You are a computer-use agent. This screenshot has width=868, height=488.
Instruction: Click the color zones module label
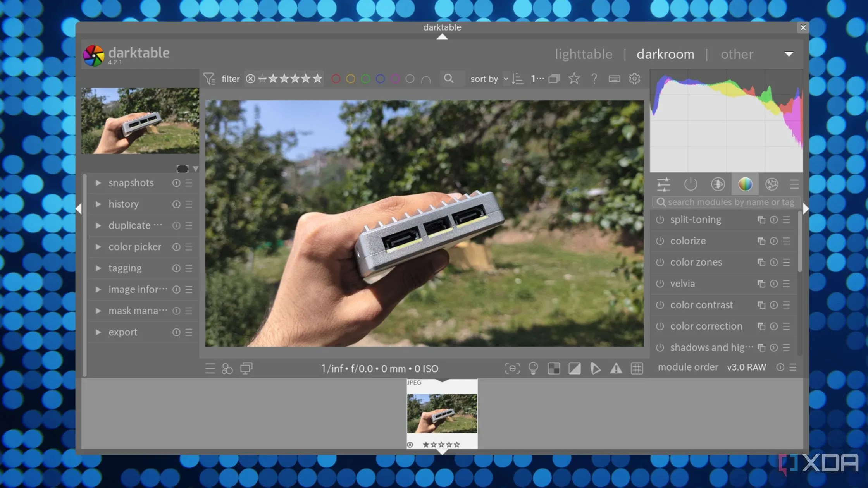coord(696,262)
